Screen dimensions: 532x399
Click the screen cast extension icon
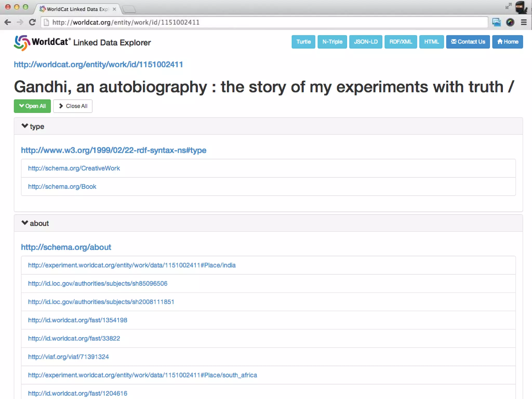coord(496,22)
